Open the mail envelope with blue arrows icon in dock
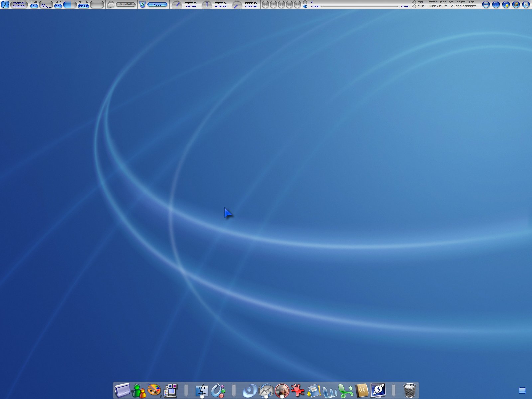532x399 pixels. click(266, 391)
